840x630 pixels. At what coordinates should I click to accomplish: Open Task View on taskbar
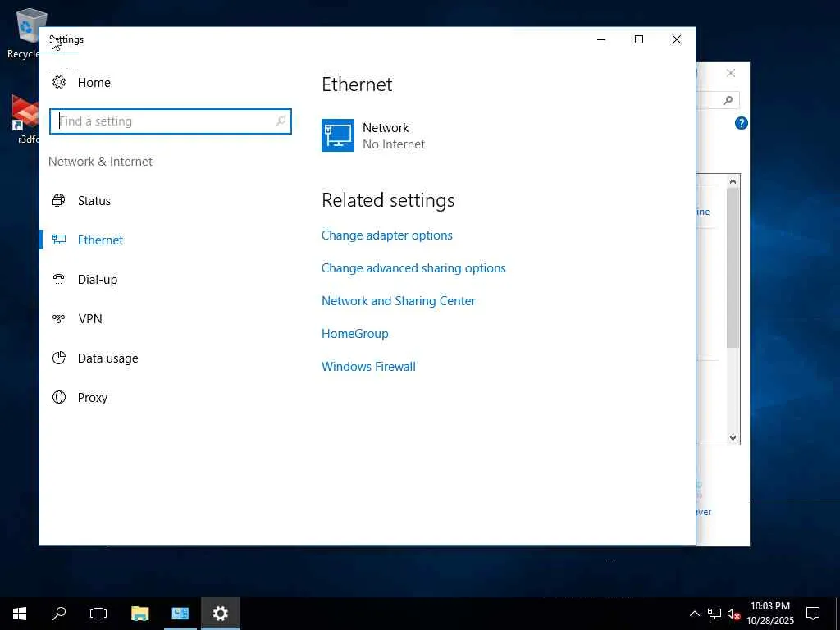[98, 614]
